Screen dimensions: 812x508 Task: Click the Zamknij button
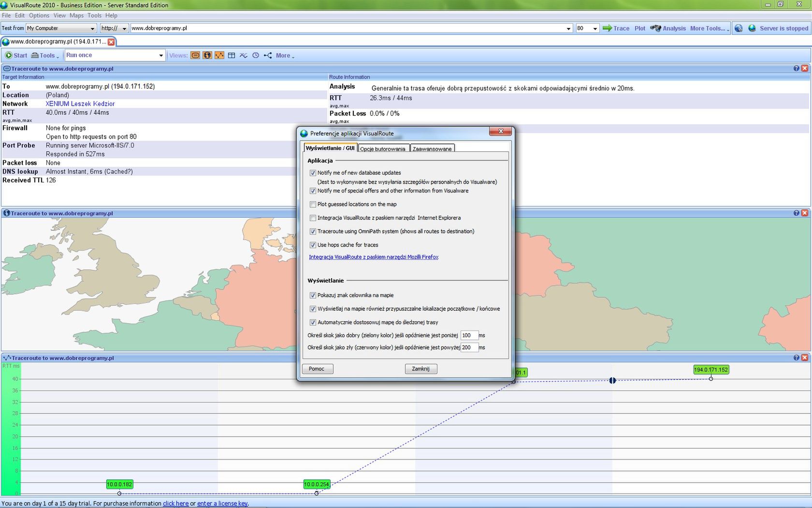pyautogui.click(x=420, y=369)
